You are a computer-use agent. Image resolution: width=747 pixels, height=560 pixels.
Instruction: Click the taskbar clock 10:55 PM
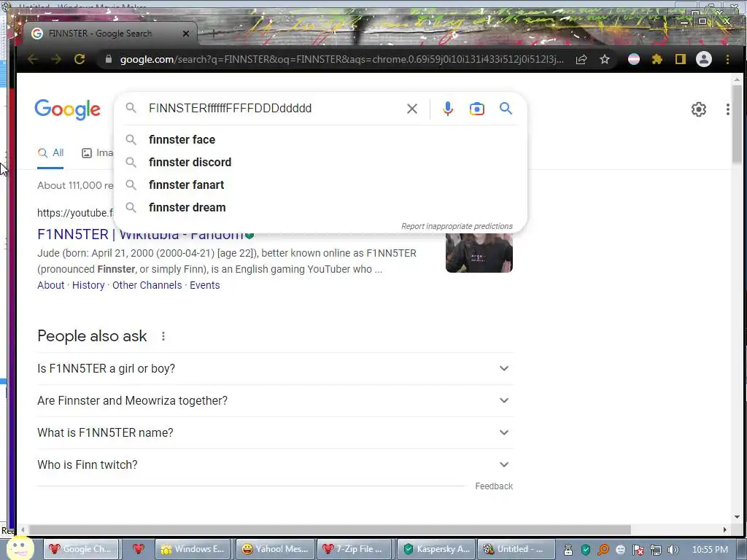pos(710,550)
